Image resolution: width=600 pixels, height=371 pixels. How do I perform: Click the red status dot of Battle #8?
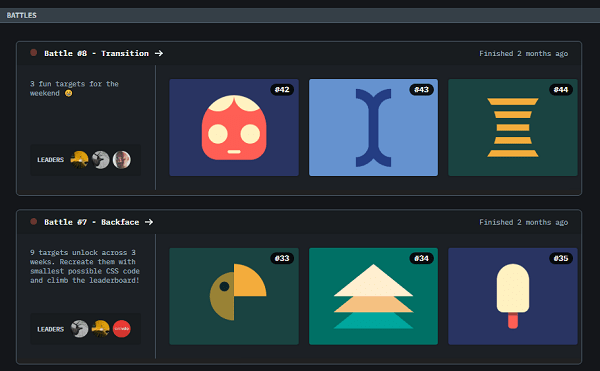pos(34,53)
